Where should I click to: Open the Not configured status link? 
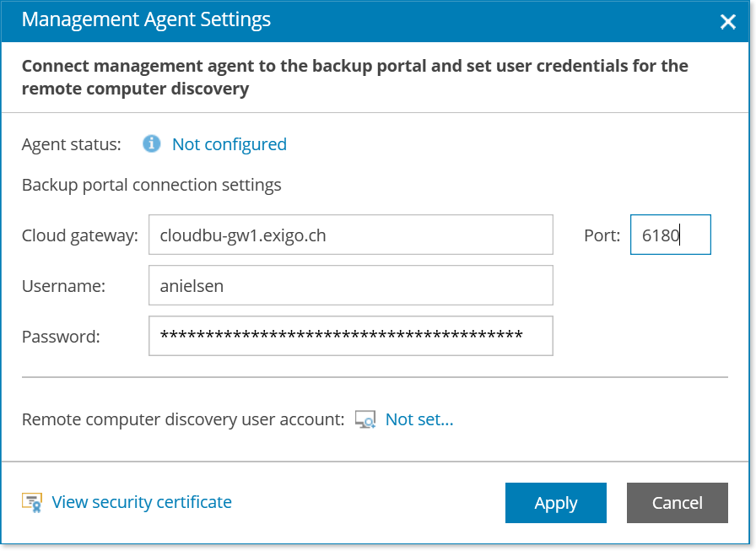229,144
